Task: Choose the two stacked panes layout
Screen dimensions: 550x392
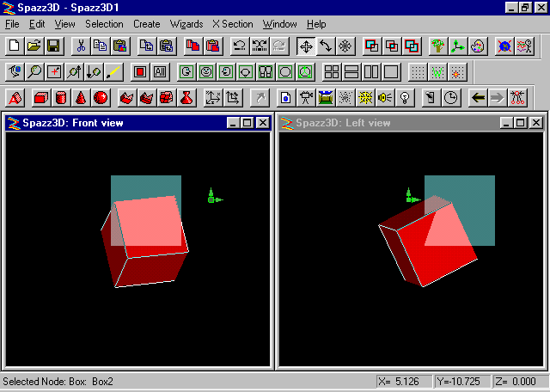Action: click(351, 72)
